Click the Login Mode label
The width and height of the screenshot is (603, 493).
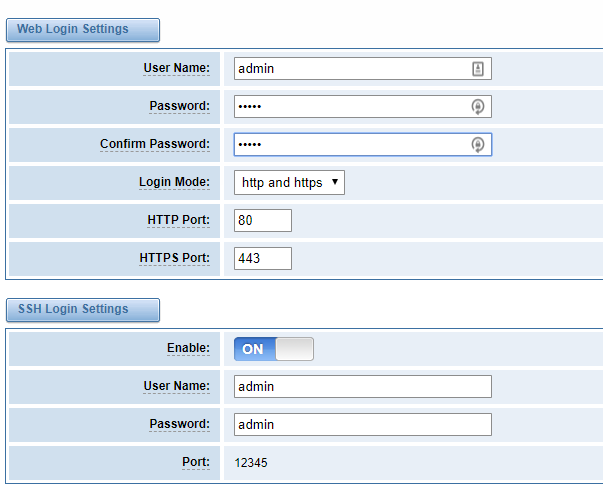174,182
